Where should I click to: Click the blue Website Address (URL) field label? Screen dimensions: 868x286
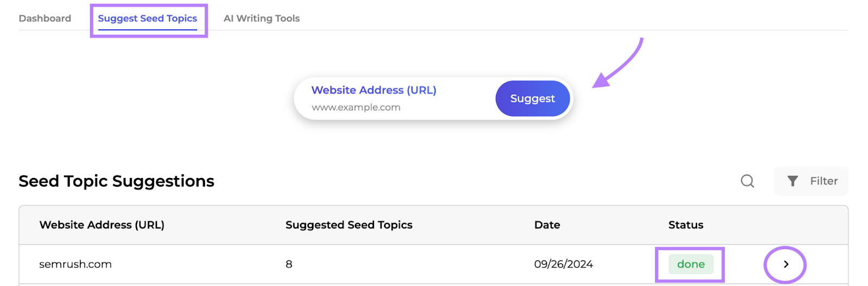coord(374,90)
